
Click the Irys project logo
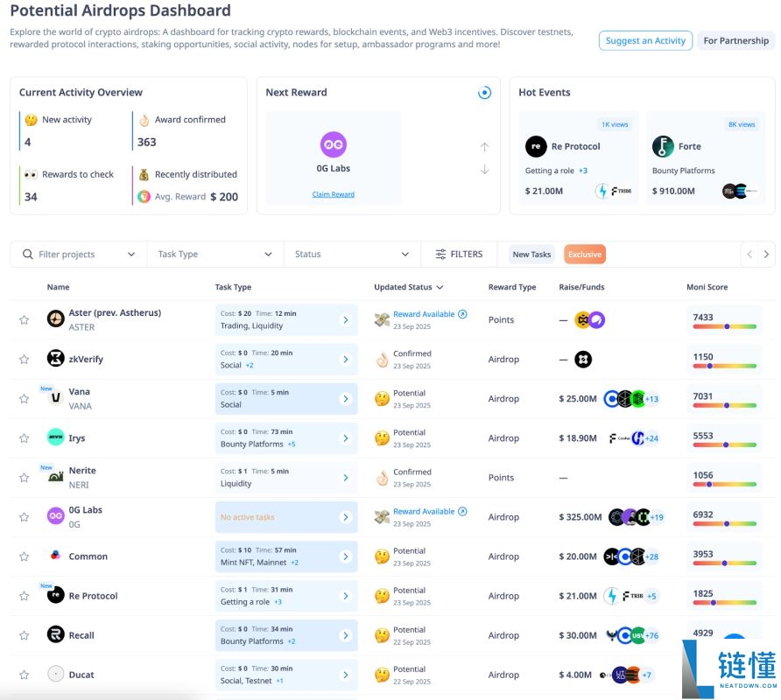(x=56, y=437)
